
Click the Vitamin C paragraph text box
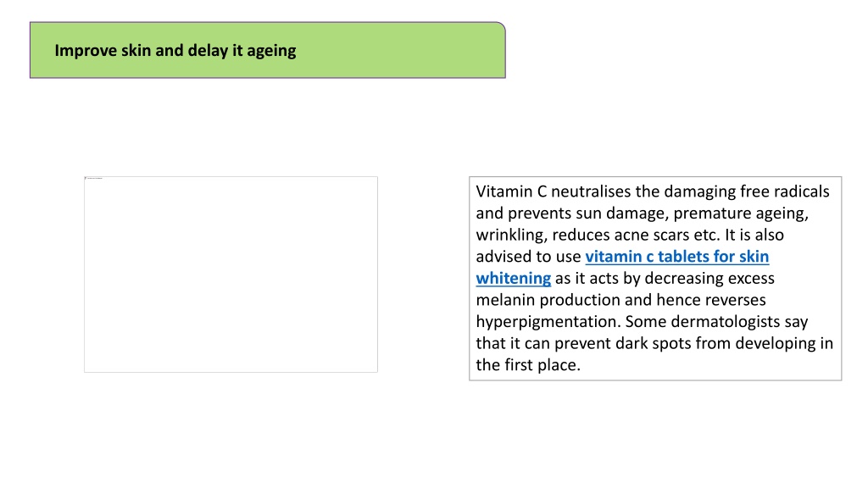click(655, 278)
